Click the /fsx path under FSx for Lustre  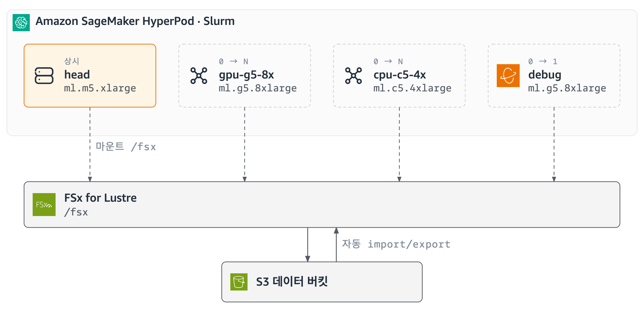tap(76, 212)
